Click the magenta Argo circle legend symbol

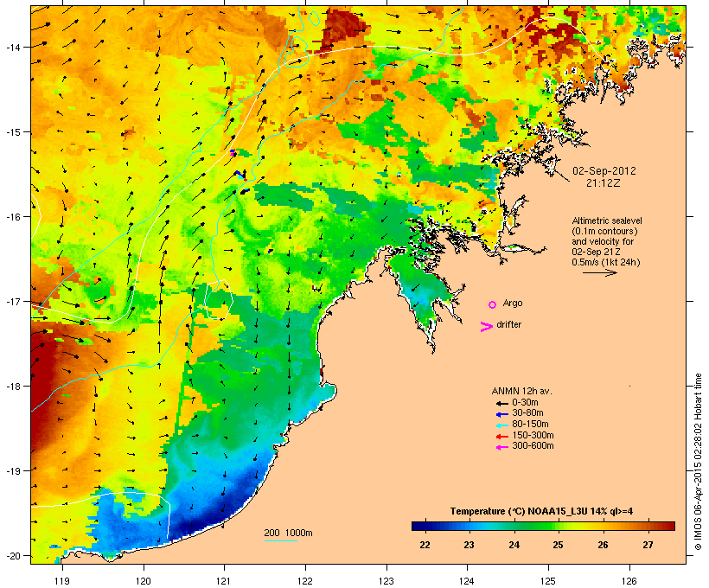click(493, 304)
